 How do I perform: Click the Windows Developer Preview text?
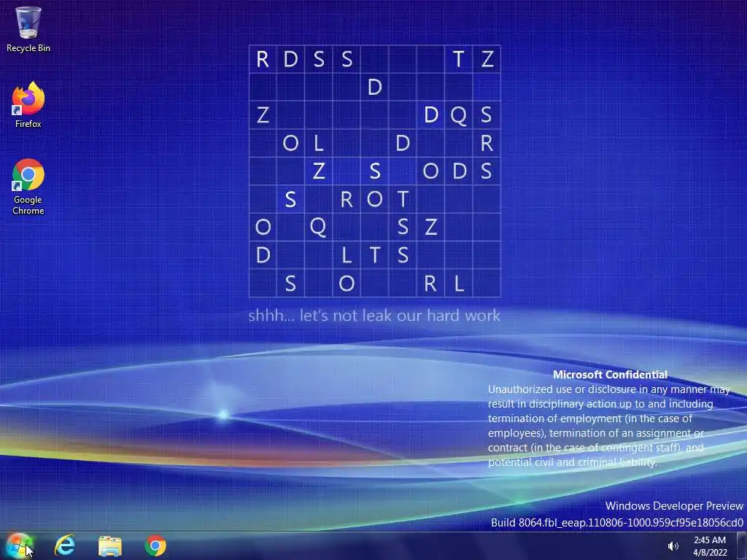[x=674, y=506]
